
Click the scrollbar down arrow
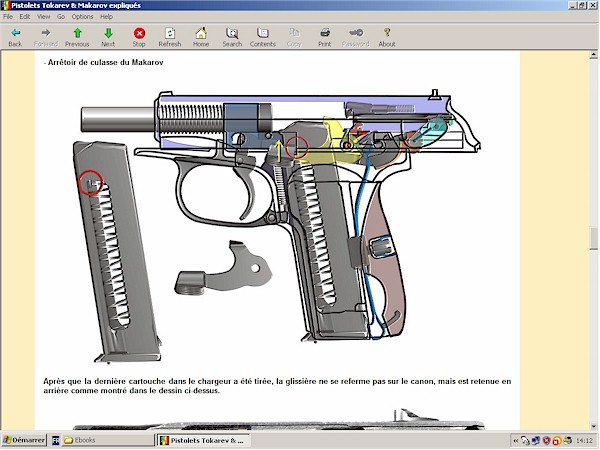[593, 426]
